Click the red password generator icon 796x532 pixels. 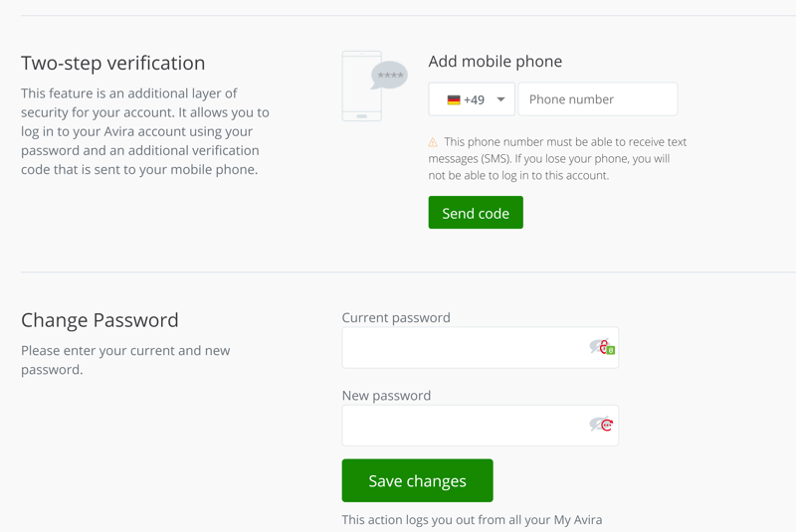(606, 425)
